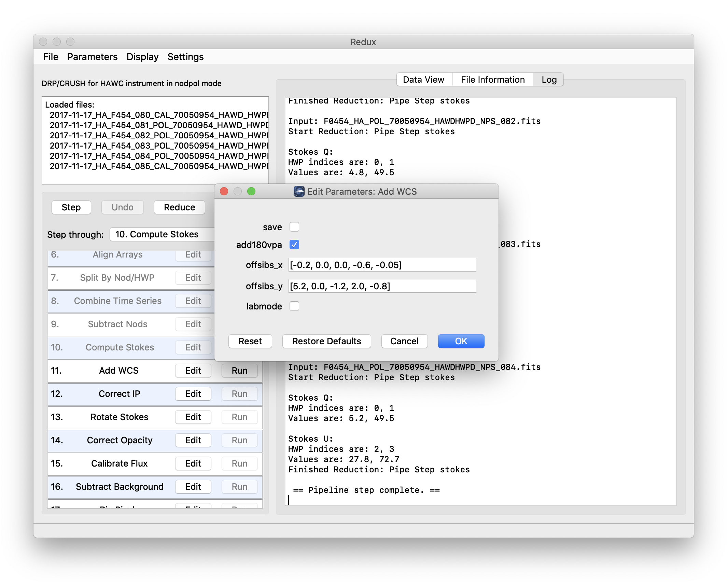Switch to the File Information tab

492,79
